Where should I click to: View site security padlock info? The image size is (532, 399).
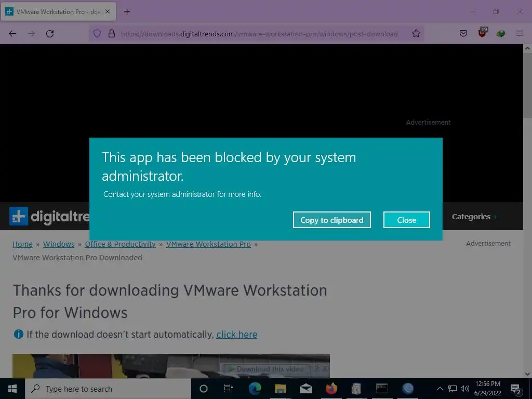click(x=112, y=34)
